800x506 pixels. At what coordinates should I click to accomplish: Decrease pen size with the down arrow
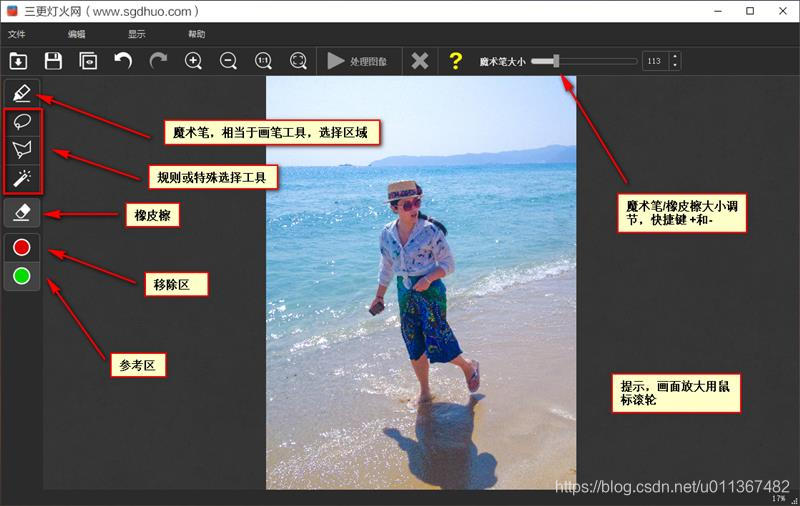[675, 66]
